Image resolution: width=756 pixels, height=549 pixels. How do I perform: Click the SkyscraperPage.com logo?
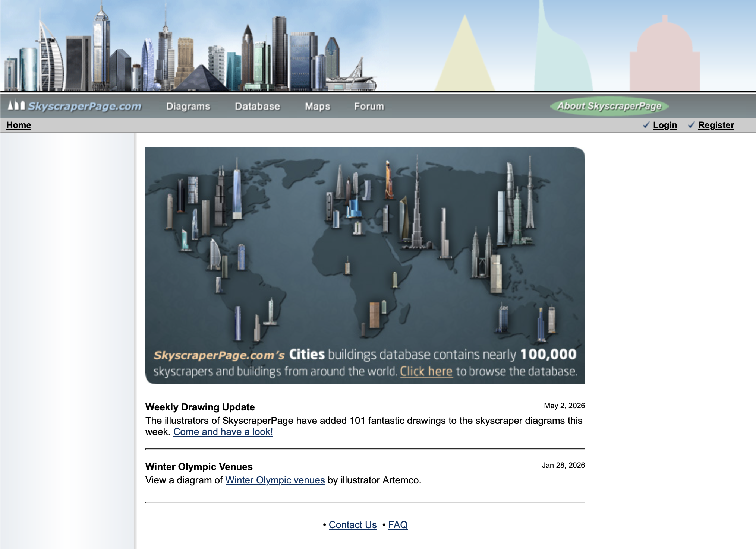[x=75, y=106]
